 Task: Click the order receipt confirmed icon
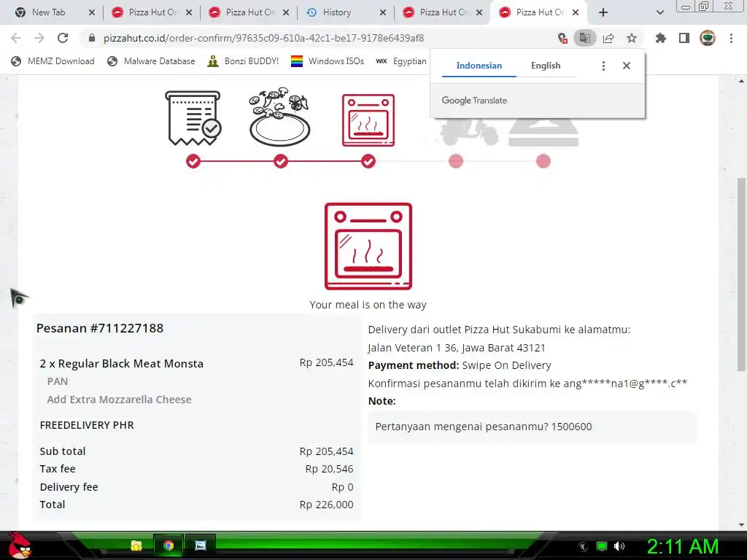point(193,118)
